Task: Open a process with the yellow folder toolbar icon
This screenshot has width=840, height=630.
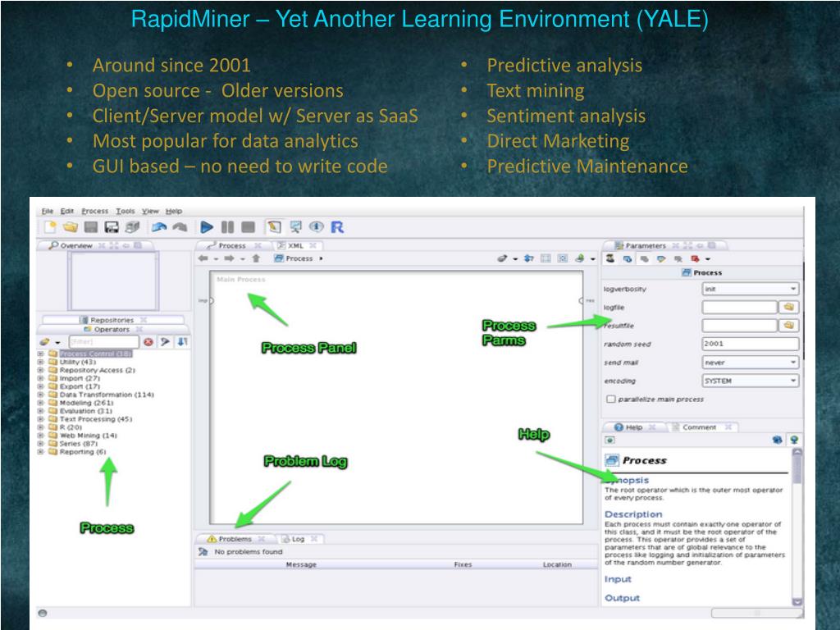Action: [71, 227]
